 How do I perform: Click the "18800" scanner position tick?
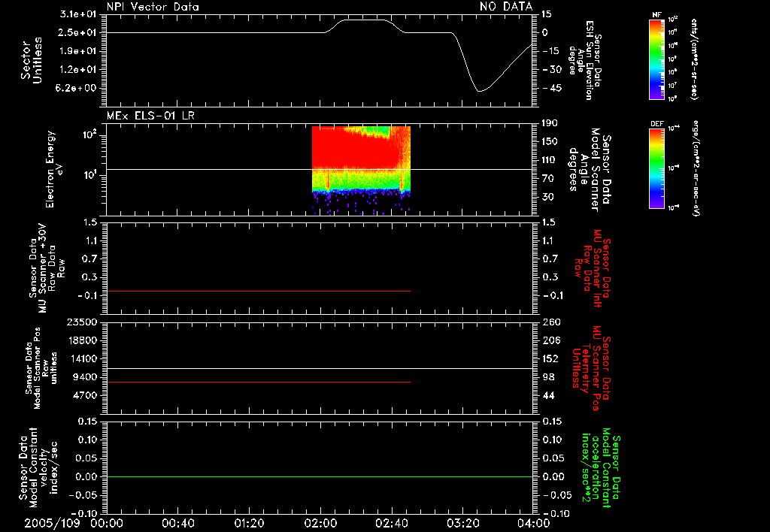coord(83,340)
